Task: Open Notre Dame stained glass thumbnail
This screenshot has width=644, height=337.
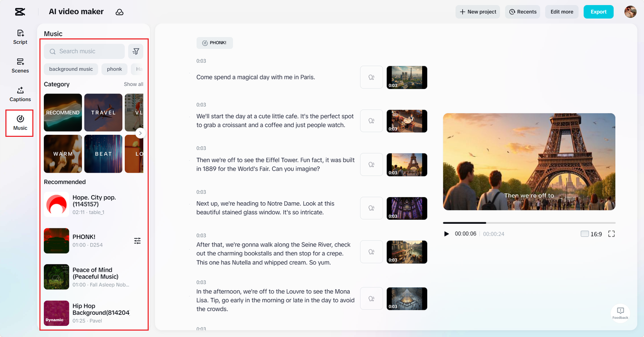Action: coord(407,208)
